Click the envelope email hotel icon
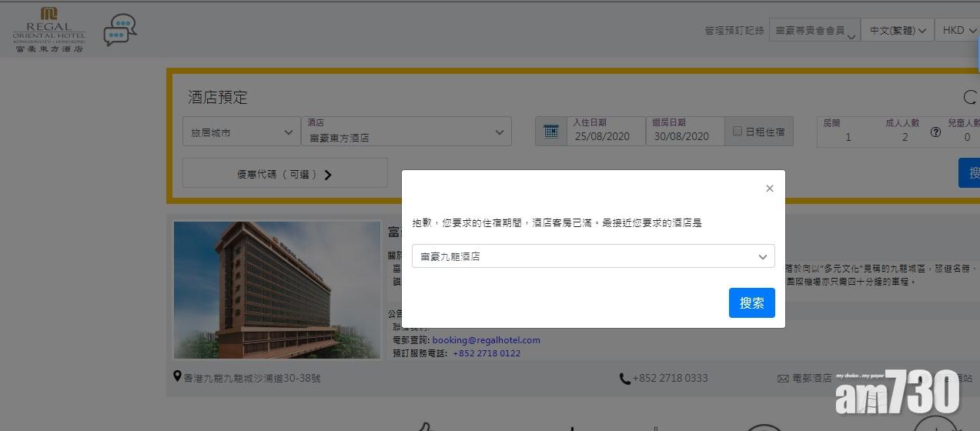 coord(783,378)
